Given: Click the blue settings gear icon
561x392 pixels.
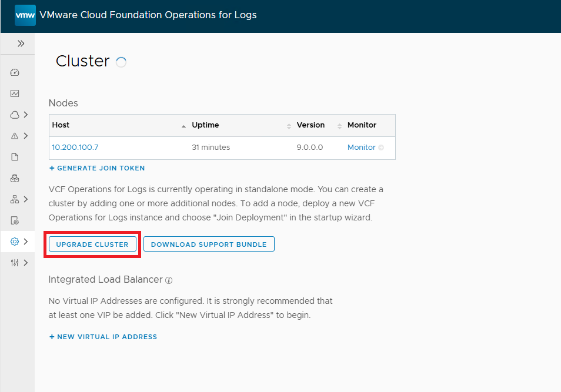Looking at the screenshot, I should (15, 242).
